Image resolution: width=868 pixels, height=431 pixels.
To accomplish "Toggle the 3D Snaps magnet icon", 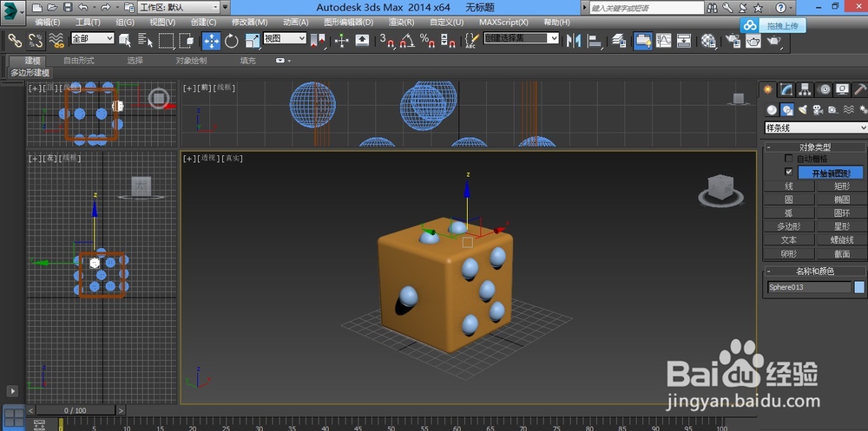I will click(x=387, y=41).
